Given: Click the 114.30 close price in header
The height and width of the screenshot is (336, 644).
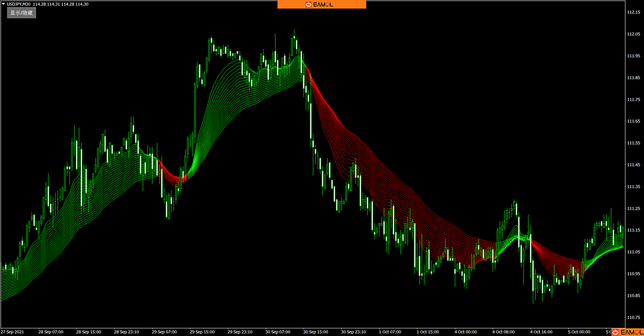Looking at the screenshot, I should click(82, 4).
